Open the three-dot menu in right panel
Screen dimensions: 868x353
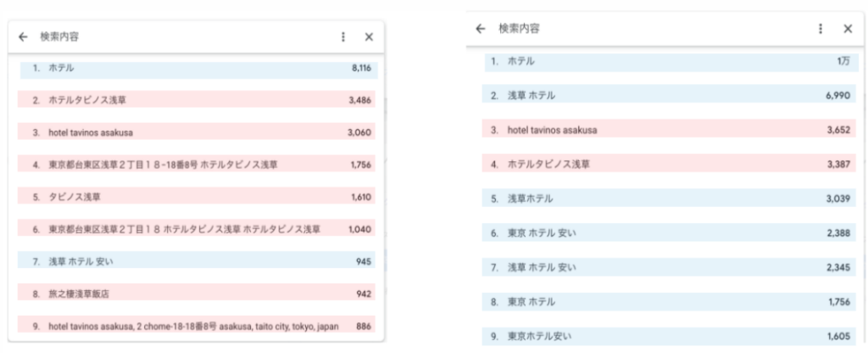coord(821,29)
